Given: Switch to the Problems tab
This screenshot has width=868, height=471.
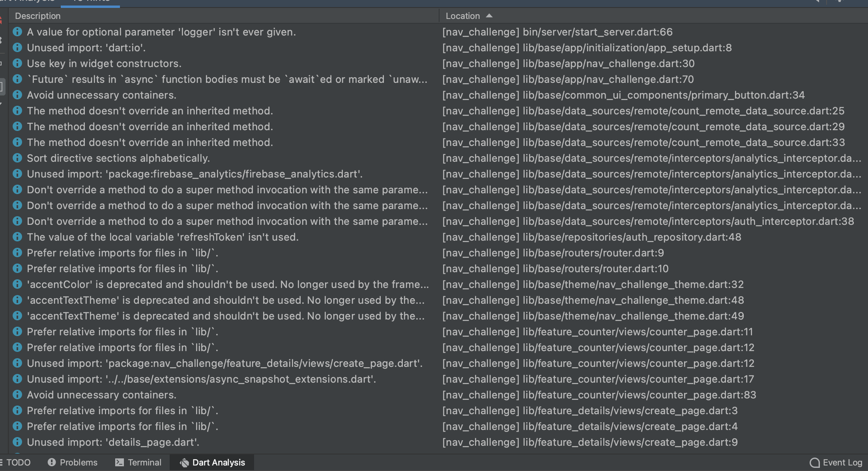Looking at the screenshot, I should coord(77,462).
